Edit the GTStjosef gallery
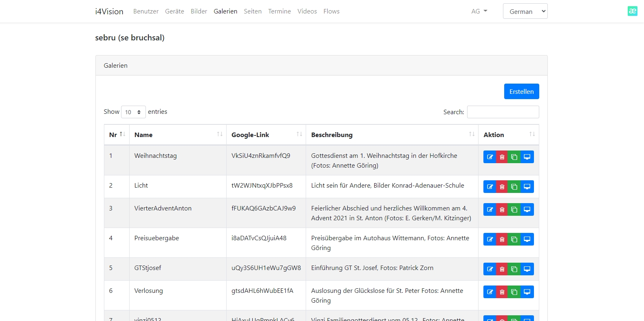 490,269
